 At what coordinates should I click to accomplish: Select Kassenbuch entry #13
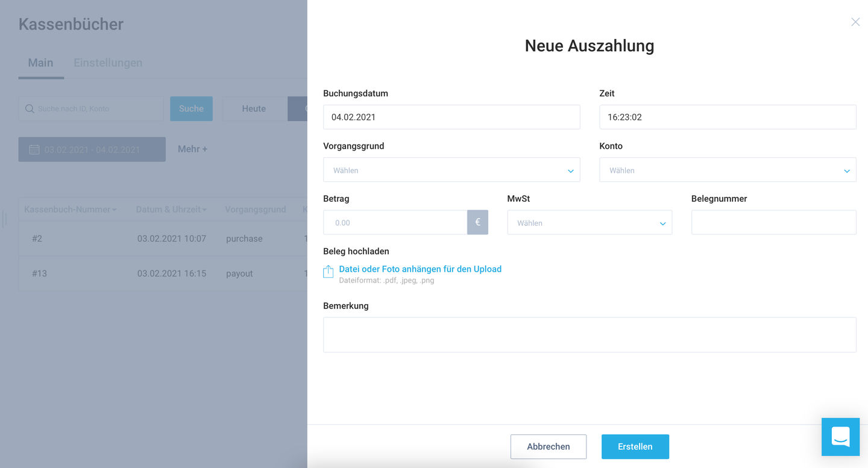(39, 273)
